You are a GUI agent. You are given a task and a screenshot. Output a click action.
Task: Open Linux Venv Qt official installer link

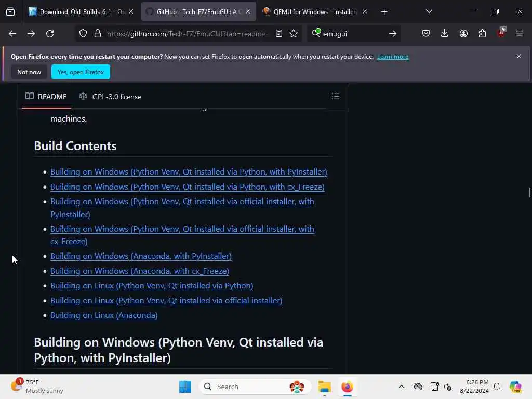166,301
